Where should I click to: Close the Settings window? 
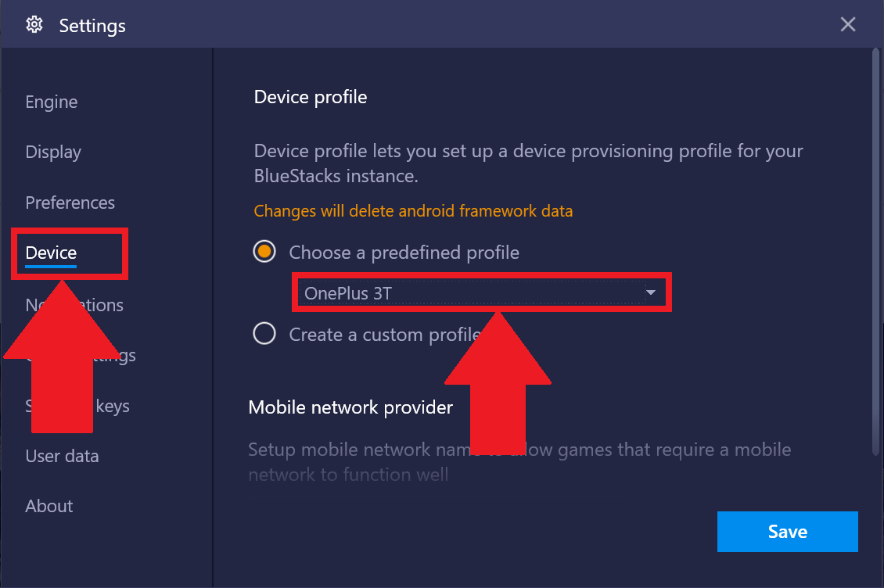[x=847, y=24]
